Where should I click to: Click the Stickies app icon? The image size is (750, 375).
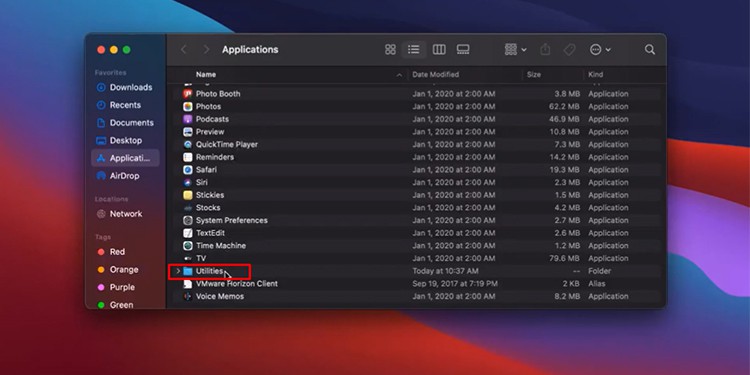188,195
